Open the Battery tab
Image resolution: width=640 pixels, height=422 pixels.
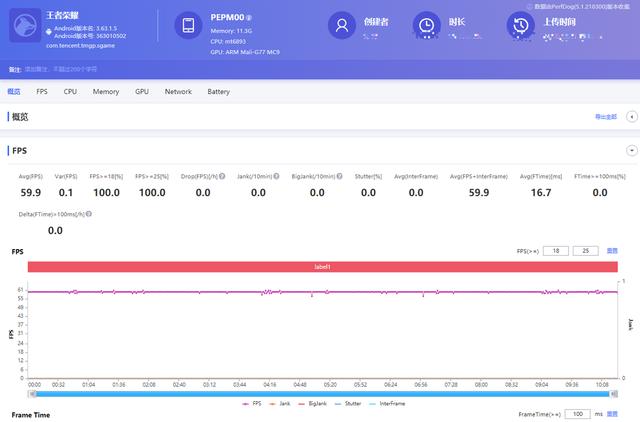pyautogui.click(x=218, y=91)
